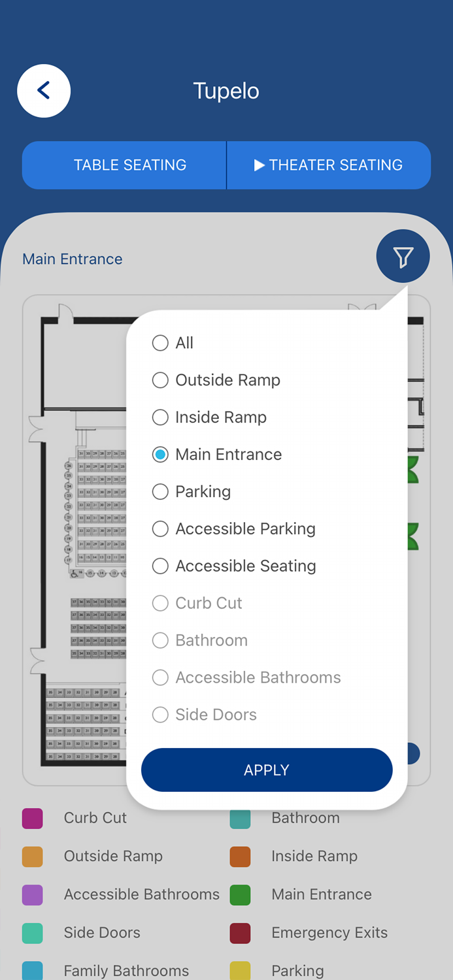The height and width of the screenshot is (980, 453).
Task: Select the Outside Ramp radio button
Action: [x=160, y=380]
